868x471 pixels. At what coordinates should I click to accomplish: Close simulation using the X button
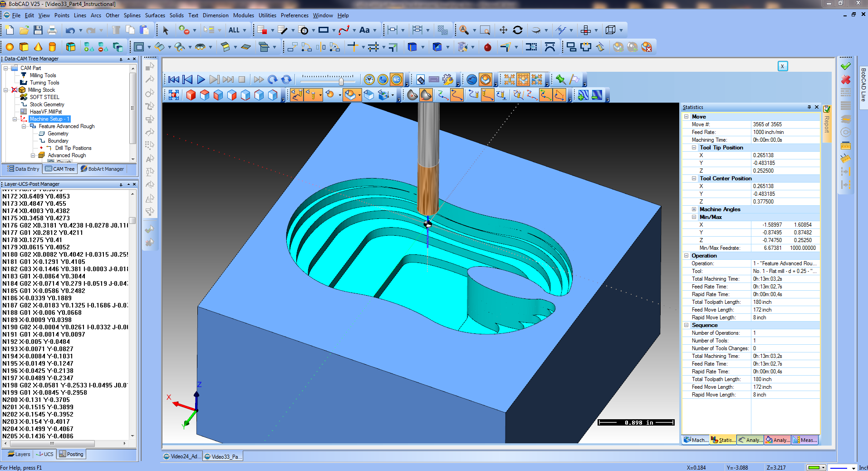pyautogui.click(x=783, y=66)
